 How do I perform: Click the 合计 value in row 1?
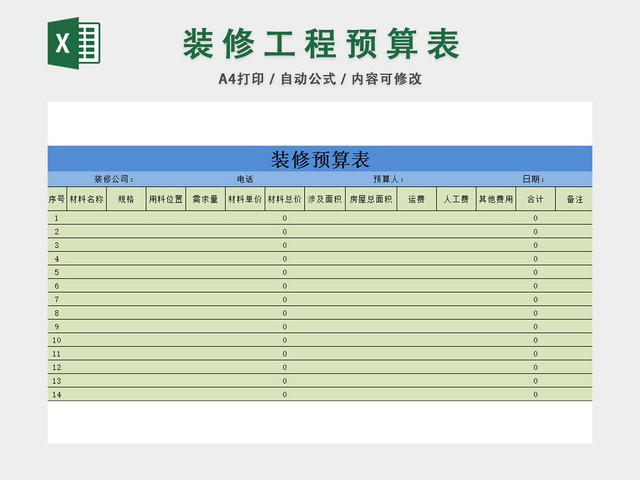click(535, 218)
